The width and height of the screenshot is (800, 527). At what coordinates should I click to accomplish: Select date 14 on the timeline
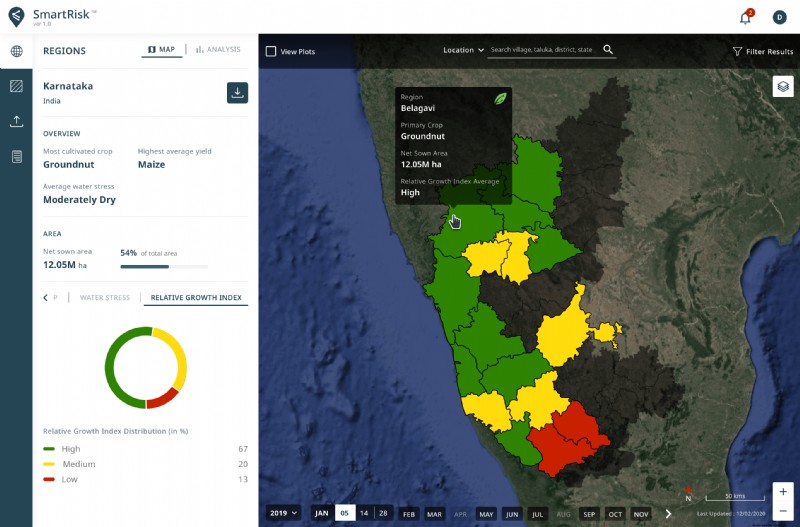(x=364, y=513)
